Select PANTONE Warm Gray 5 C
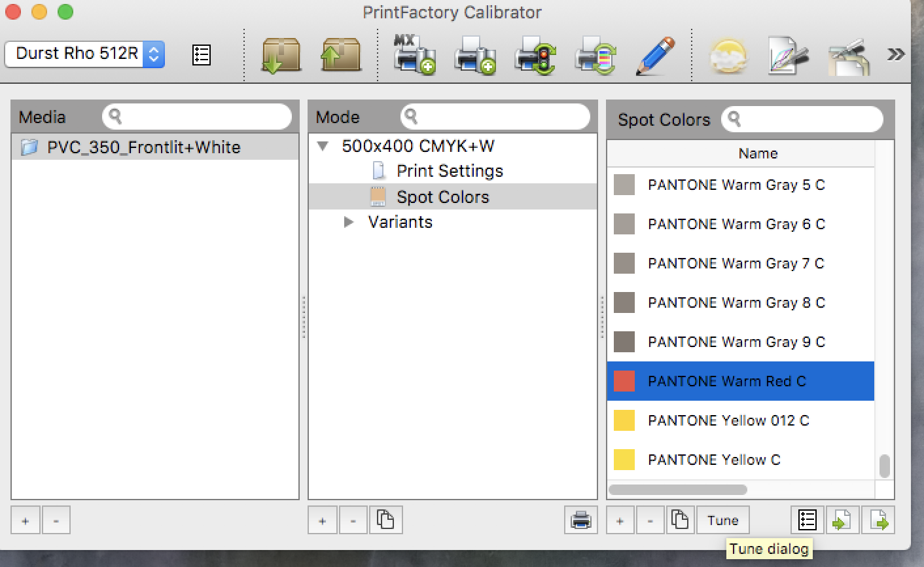Viewport: 924px width, 567px height. click(741, 185)
